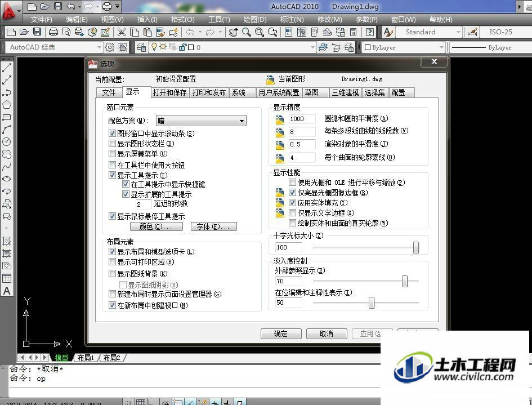
Task: Click the Save floppy icon in standard toolbar
Action: (x=37, y=32)
